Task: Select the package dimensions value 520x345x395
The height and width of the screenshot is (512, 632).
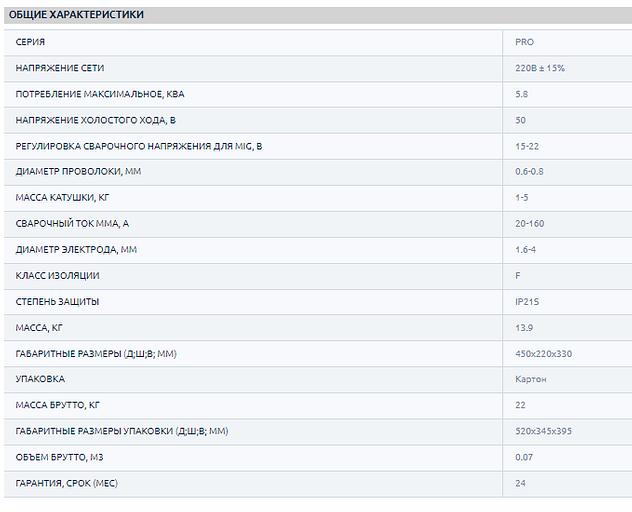Action: [x=543, y=431]
